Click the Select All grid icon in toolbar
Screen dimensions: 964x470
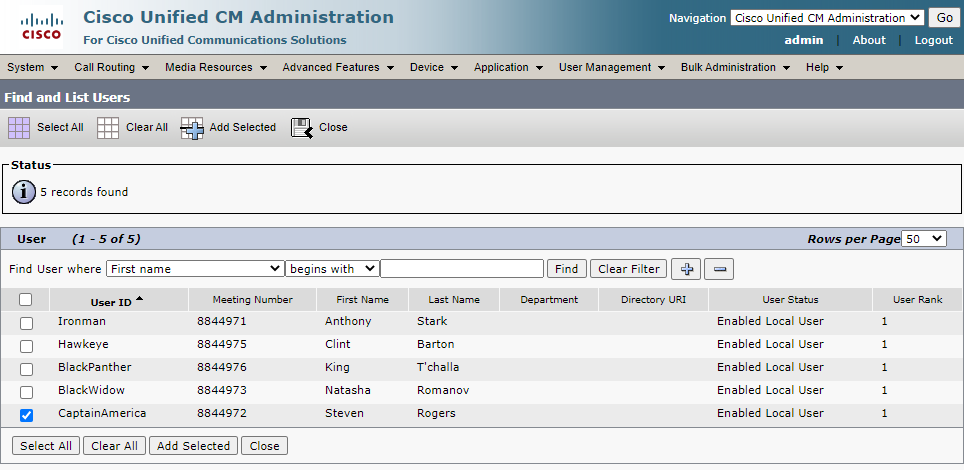(x=18, y=127)
